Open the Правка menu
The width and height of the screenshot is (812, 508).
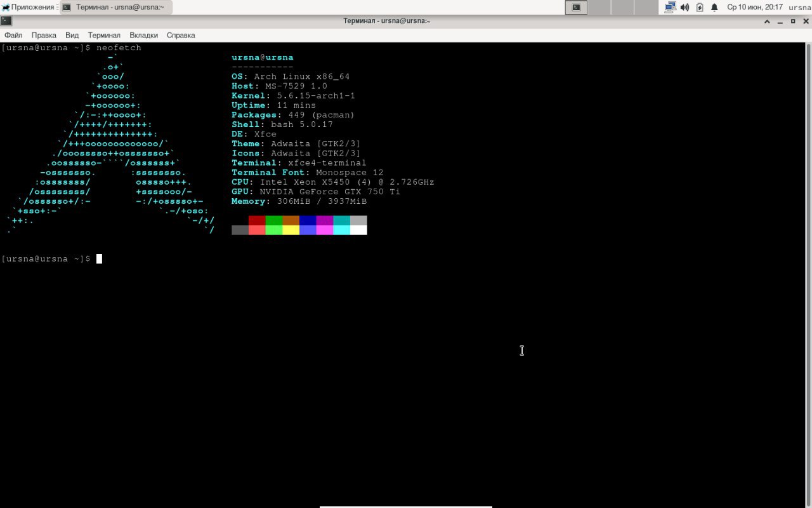44,36
